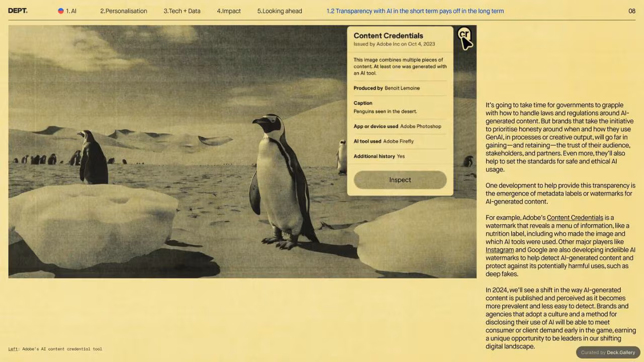Go to the 2. Personalisation section

124,11
